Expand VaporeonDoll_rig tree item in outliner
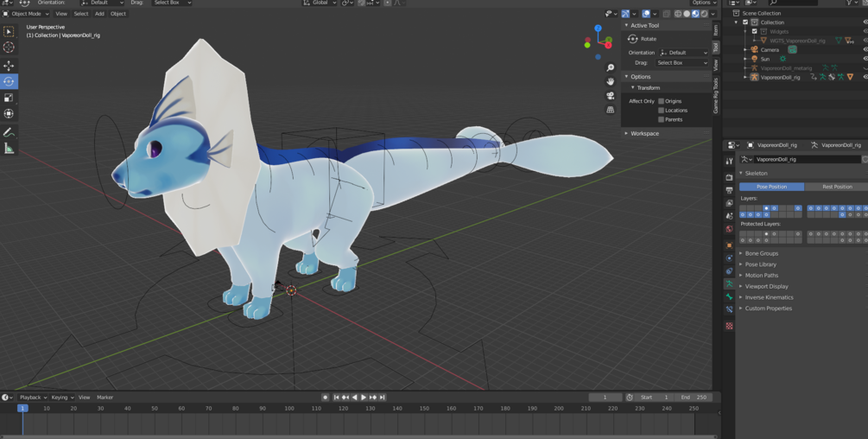The height and width of the screenshot is (439, 868). (745, 78)
